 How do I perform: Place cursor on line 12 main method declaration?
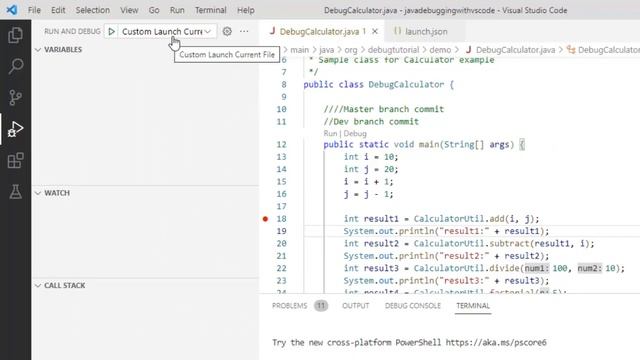[x=424, y=144]
